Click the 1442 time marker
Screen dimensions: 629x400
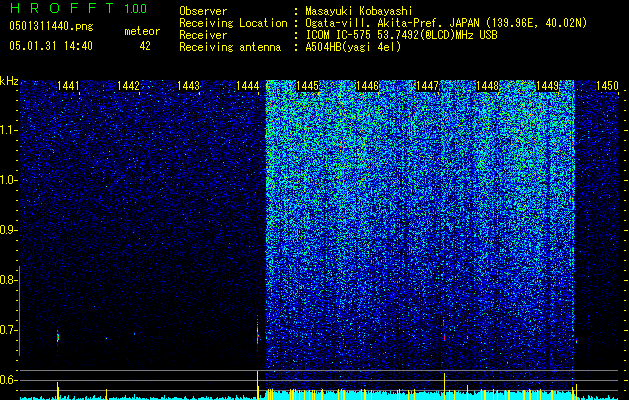click(128, 86)
